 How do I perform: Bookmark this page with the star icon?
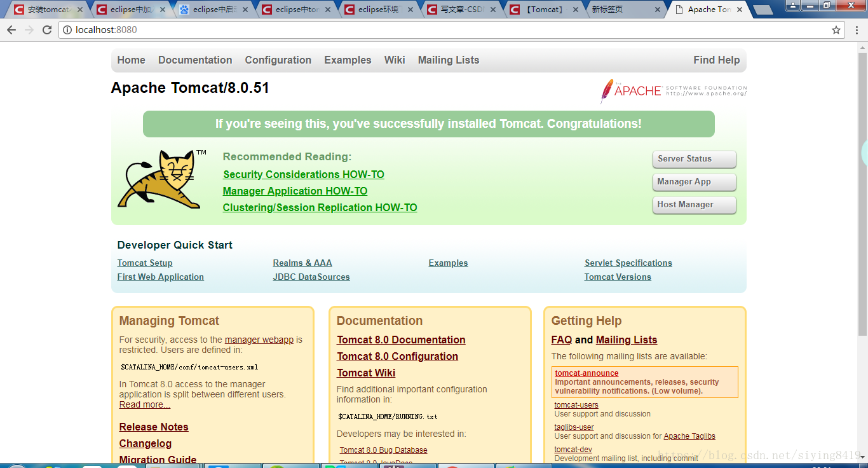pos(836,30)
